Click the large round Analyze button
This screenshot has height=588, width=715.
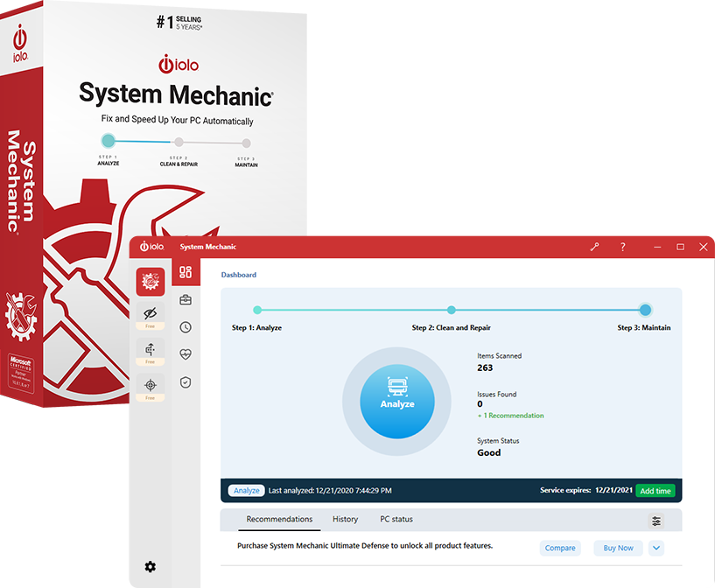[x=397, y=402]
